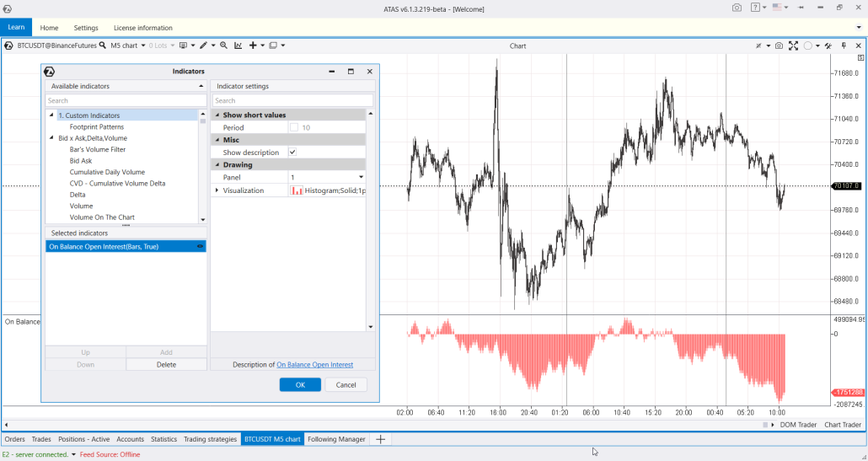Collapse the Drawing section
Viewport: 868px width, 461px height.
point(217,165)
